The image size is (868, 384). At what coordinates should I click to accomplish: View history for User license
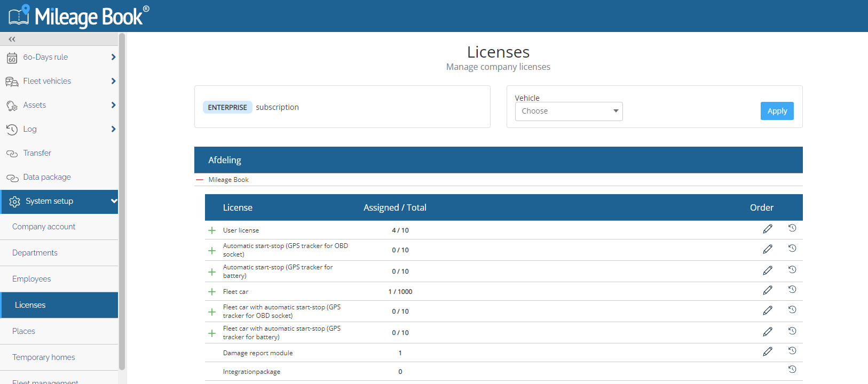(792, 228)
